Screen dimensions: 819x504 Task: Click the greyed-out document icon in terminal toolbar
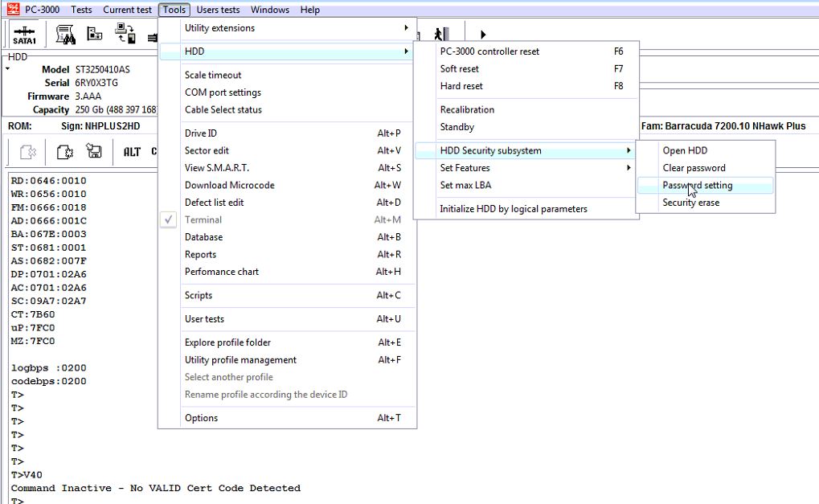(x=27, y=152)
